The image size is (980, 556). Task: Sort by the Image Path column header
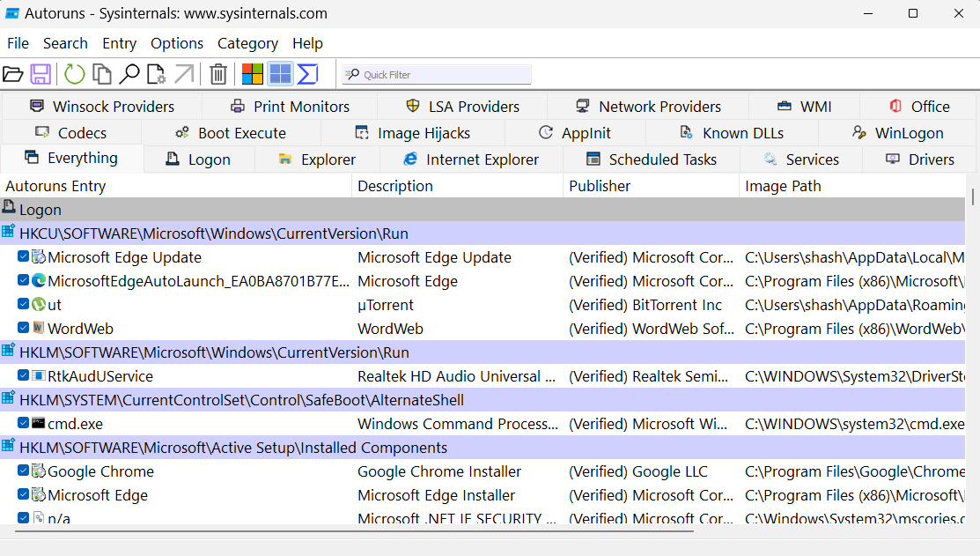click(783, 186)
